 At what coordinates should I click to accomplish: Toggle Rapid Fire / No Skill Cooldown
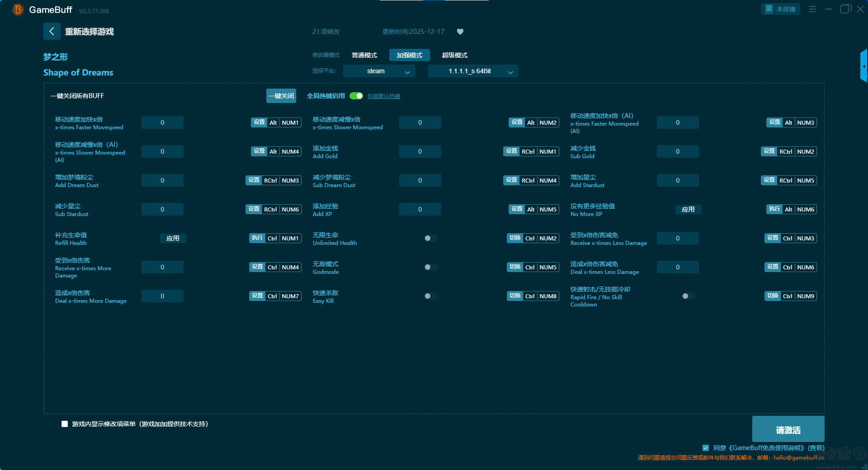(688, 296)
